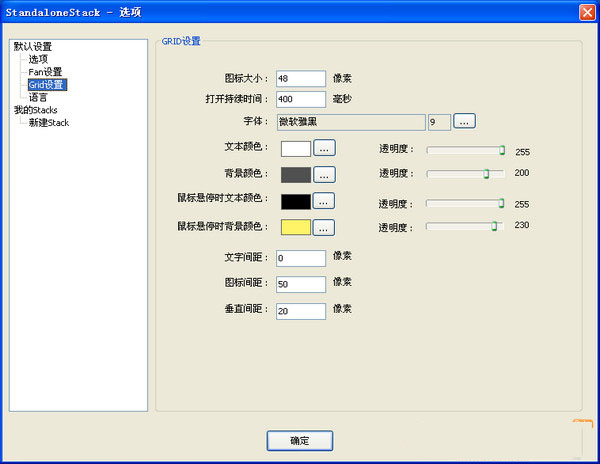Select 新建Stack in the tree
This screenshot has height=464, width=600.
(x=49, y=123)
